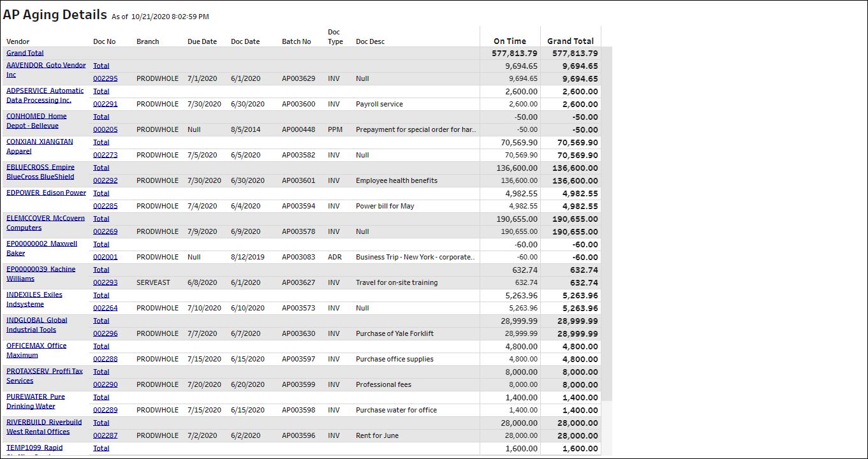Open document number 002285
Viewport: 868px width, 459px height.
[105, 206]
